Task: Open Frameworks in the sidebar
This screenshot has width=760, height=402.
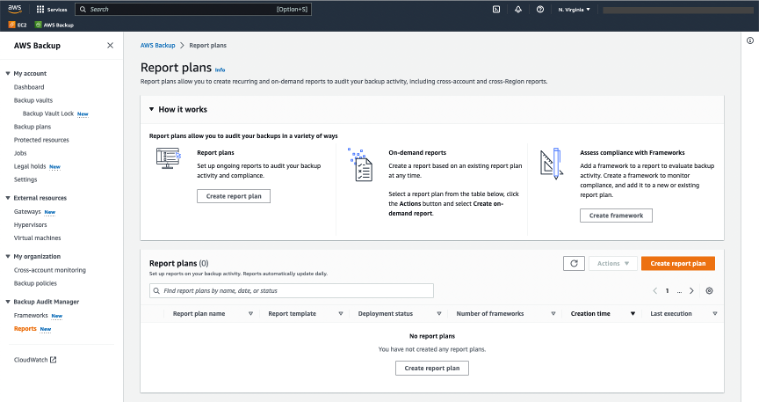Action: [31, 315]
